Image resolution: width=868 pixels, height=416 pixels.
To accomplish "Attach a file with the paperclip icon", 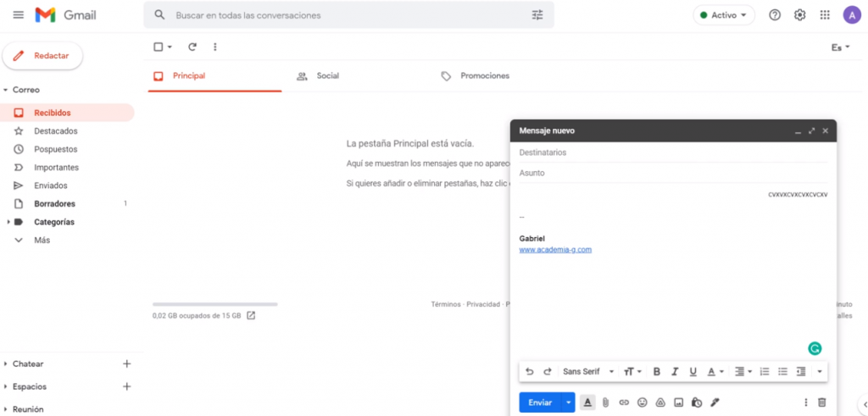I will point(606,402).
